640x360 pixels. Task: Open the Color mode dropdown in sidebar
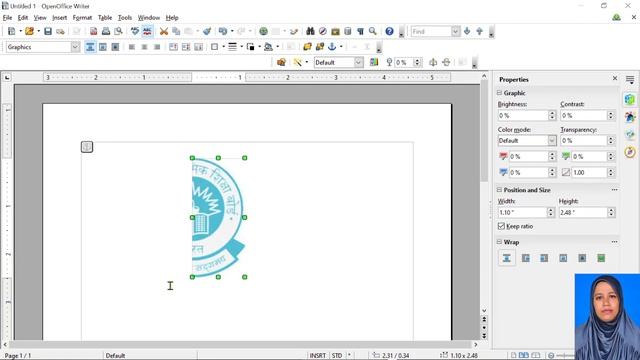tap(552, 141)
